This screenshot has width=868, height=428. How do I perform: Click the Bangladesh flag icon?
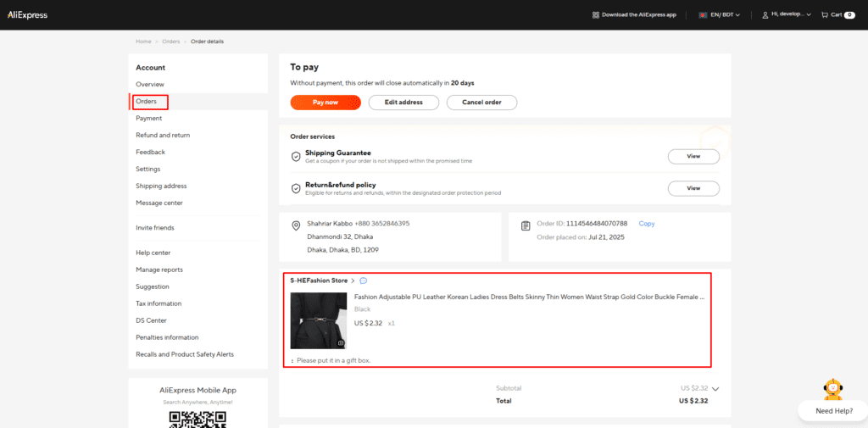[703, 14]
